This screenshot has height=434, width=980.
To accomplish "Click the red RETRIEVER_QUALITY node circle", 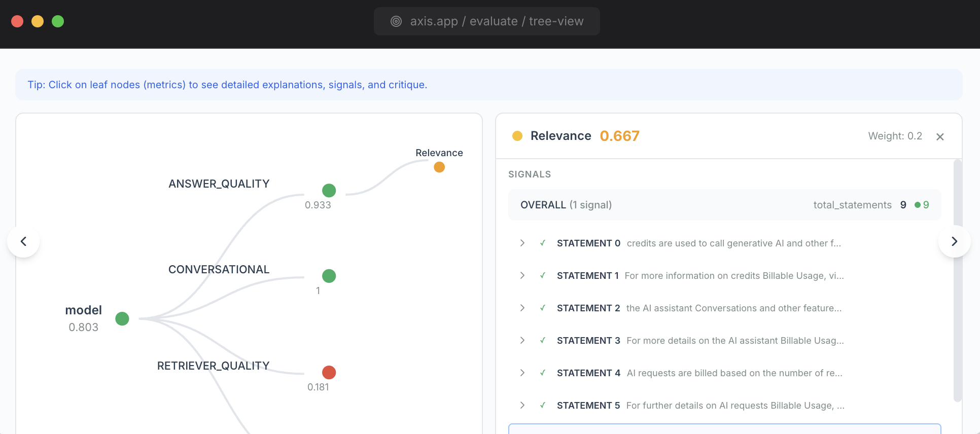I will point(329,372).
